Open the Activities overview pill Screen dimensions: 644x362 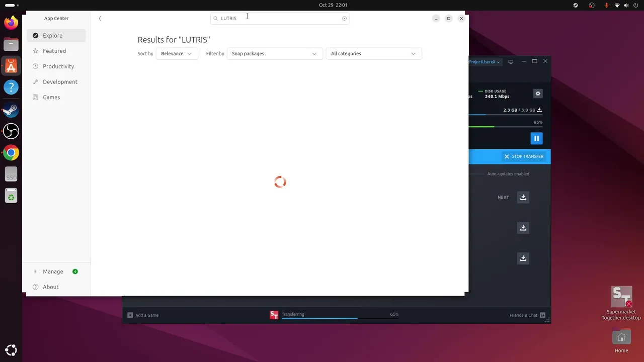coord(12,5)
